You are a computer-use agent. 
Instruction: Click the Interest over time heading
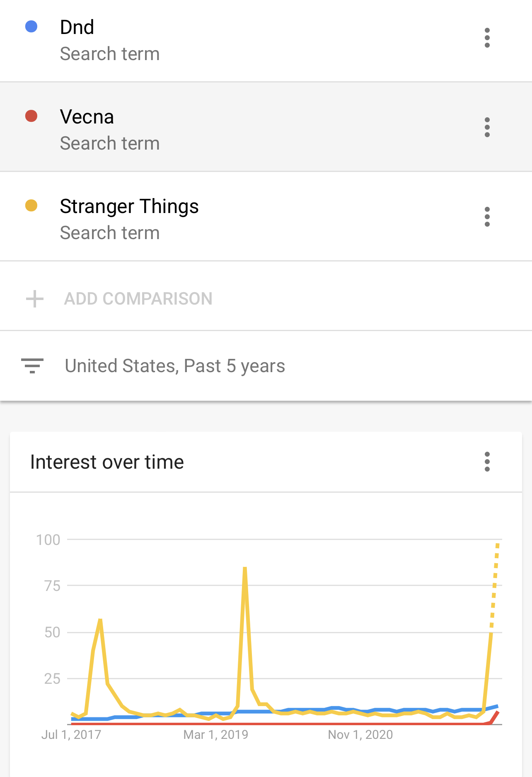[x=107, y=462]
